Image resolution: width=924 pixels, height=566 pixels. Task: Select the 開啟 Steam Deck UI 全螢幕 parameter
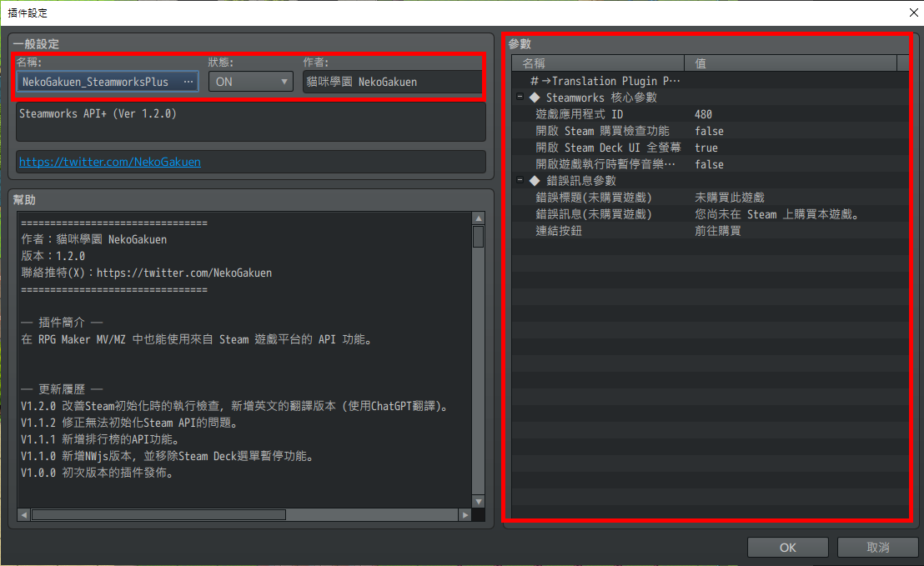[x=710, y=148]
